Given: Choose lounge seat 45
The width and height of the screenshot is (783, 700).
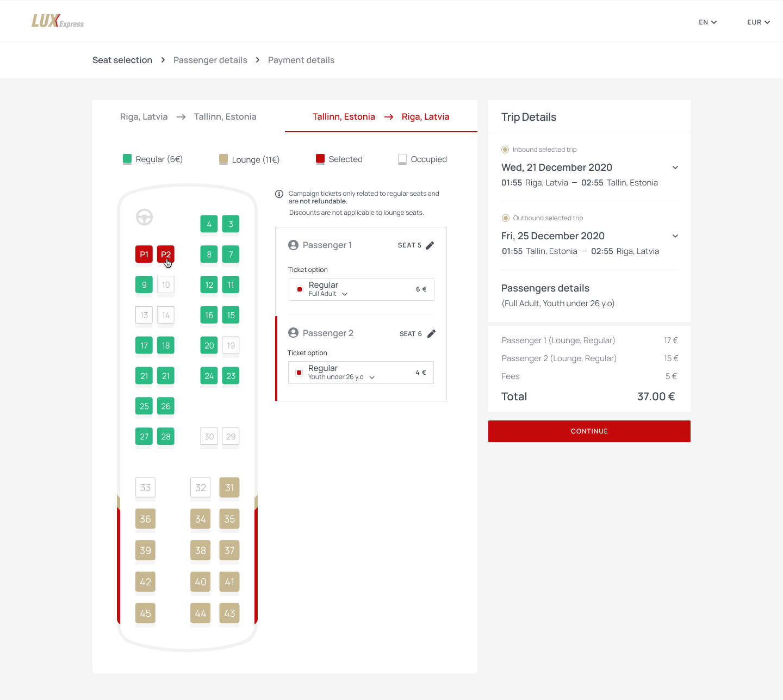Looking at the screenshot, I should click(145, 614).
